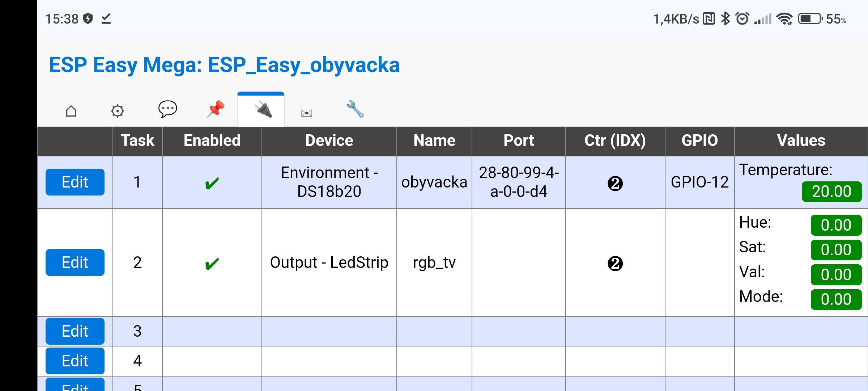Click the ESP Easy Mega page title
The height and width of the screenshot is (391, 868).
point(224,65)
